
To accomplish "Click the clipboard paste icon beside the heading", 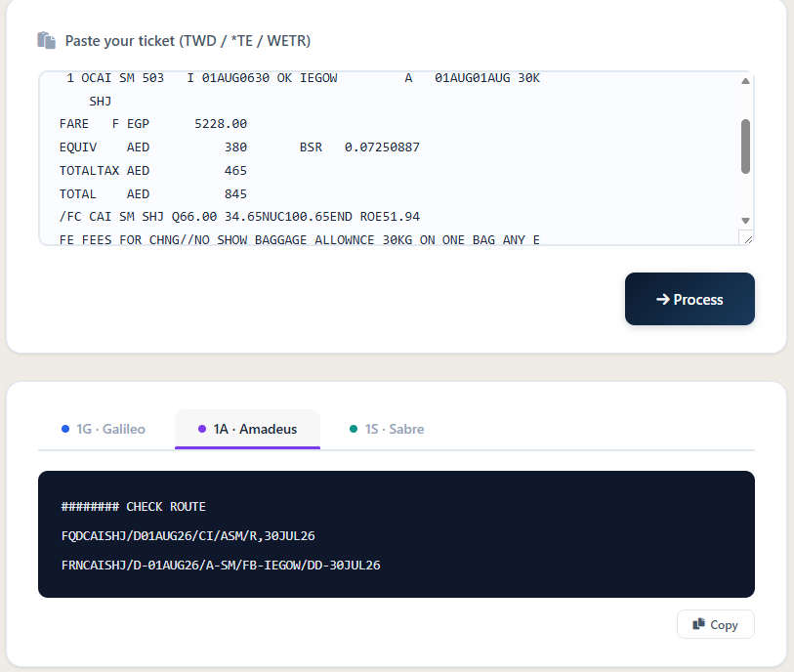I will pyautogui.click(x=47, y=40).
